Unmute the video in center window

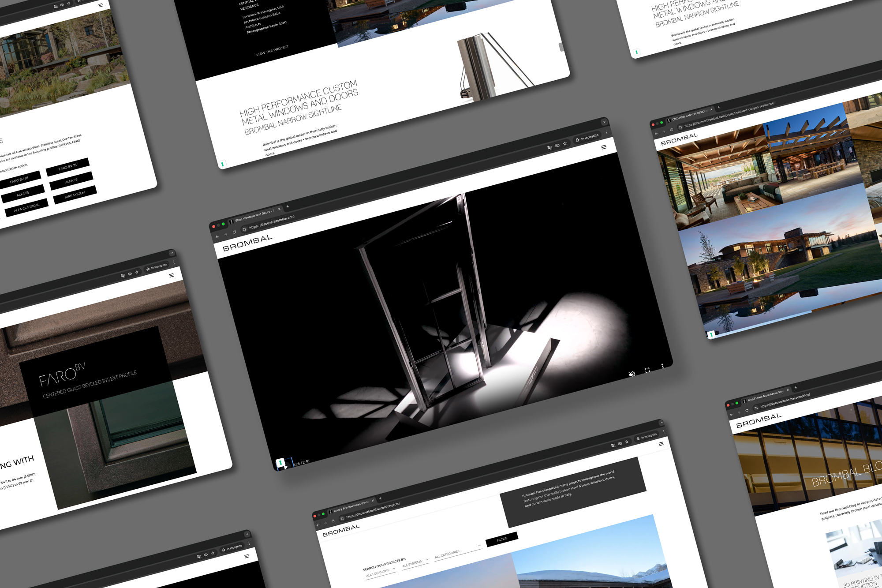coord(632,374)
